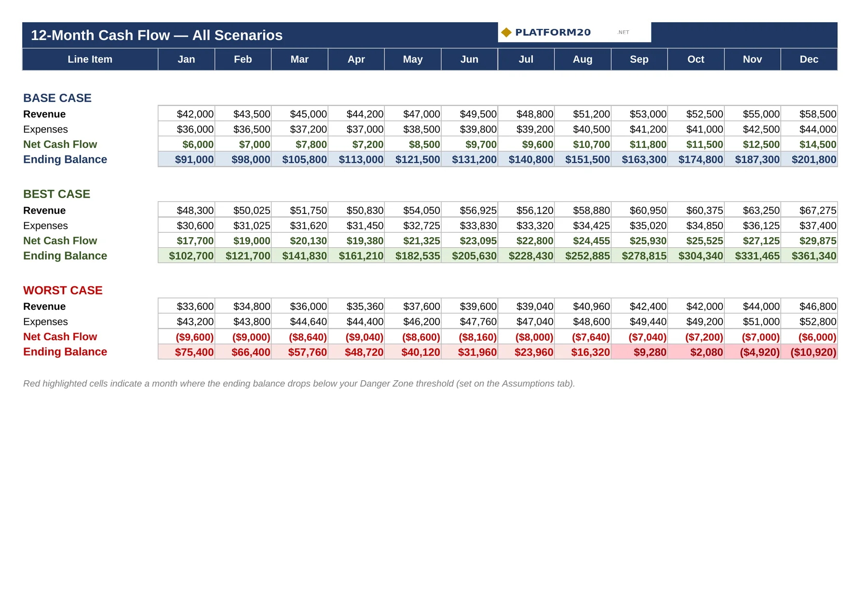Image resolution: width=868 pixels, height=613 pixels.
Task: Select Worst Case ending balance $75,400
Action: pyautogui.click(x=187, y=352)
